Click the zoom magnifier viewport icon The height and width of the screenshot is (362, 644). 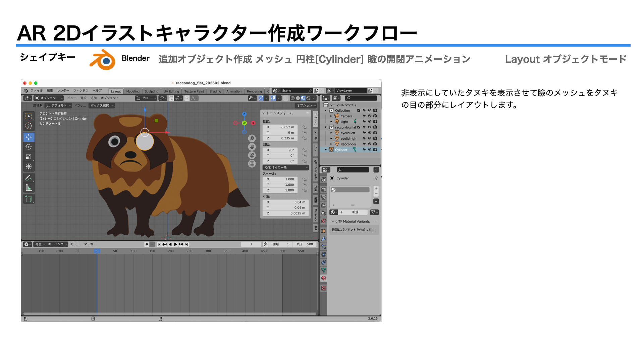(x=252, y=138)
